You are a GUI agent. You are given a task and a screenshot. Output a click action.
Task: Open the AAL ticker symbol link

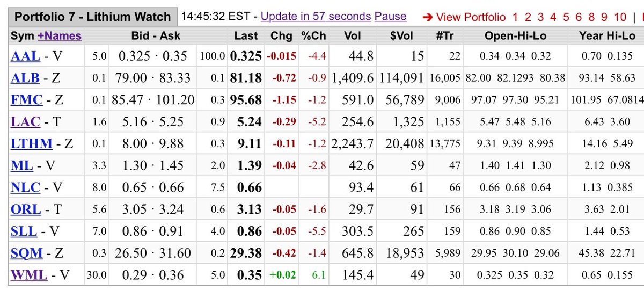pyautogui.click(x=25, y=55)
